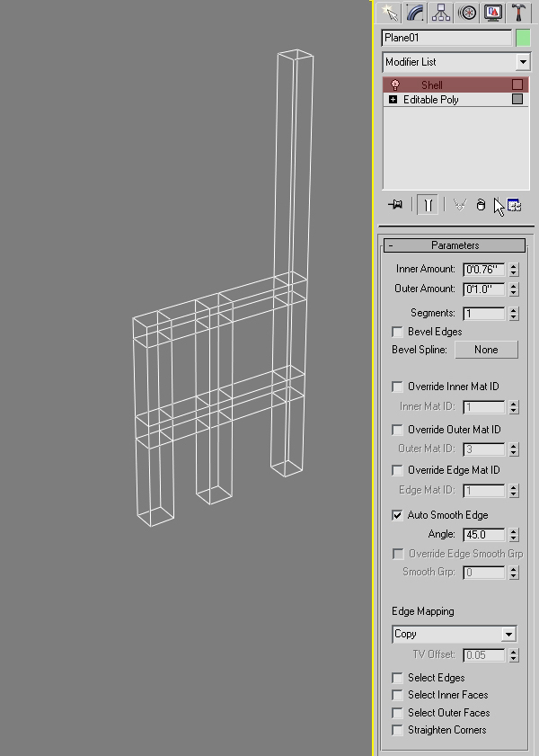Click the Pin Stack icon

(395, 205)
